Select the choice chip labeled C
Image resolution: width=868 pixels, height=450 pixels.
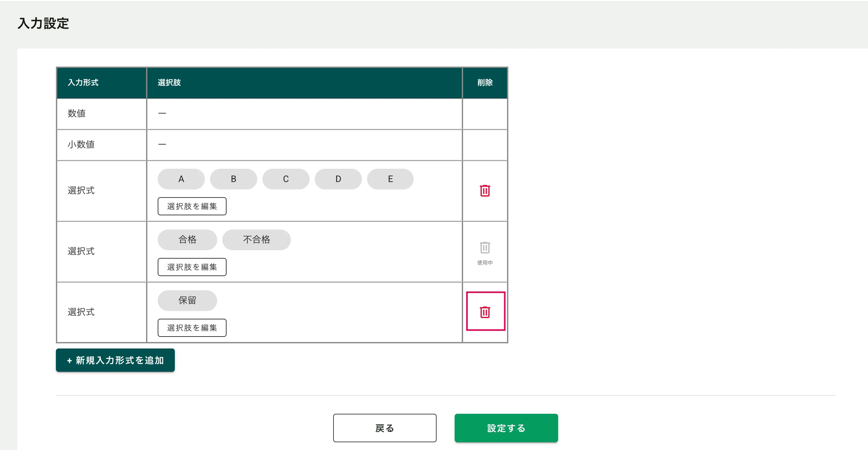pyautogui.click(x=286, y=179)
